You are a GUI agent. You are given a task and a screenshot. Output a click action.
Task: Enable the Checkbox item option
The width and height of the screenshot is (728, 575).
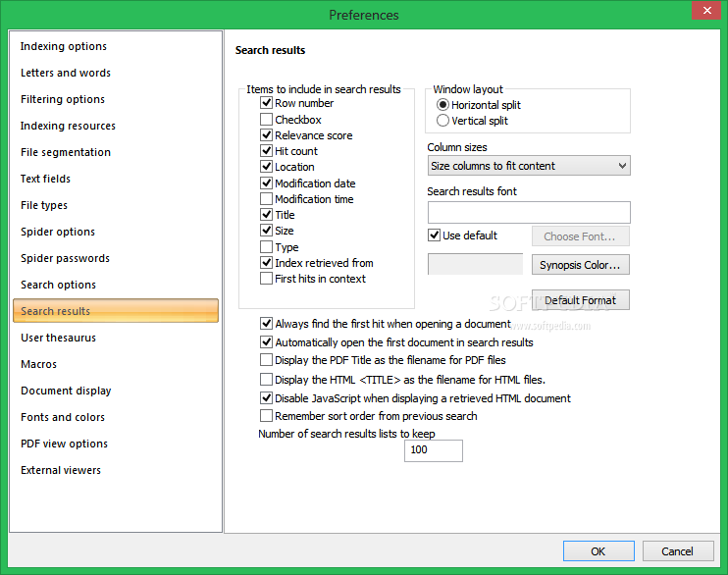tap(266, 120)
